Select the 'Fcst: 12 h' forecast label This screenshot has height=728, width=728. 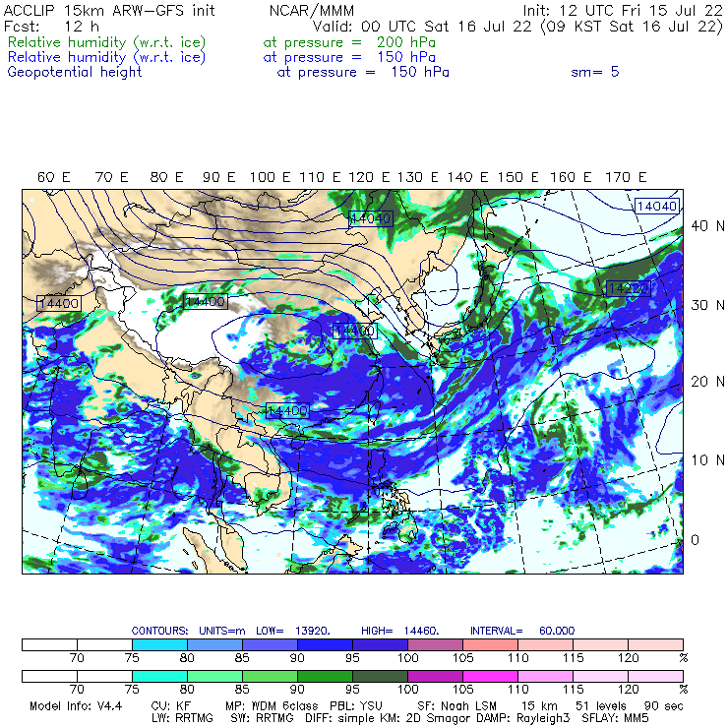51,26
